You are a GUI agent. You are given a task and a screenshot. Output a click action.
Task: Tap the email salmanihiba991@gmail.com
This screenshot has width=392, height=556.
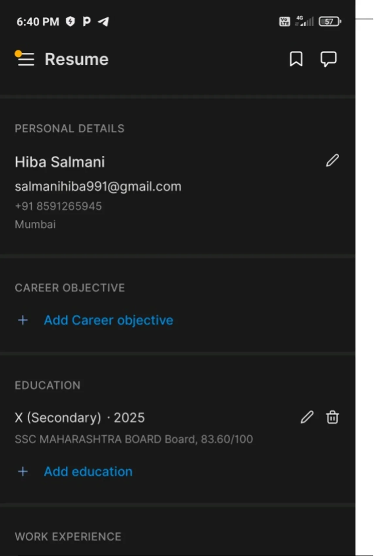(x=98, y=186)
